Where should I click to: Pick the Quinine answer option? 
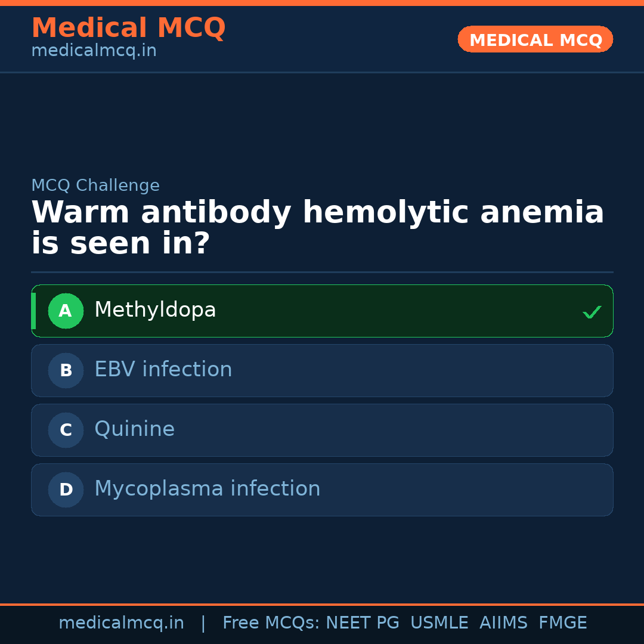point(135,429)
